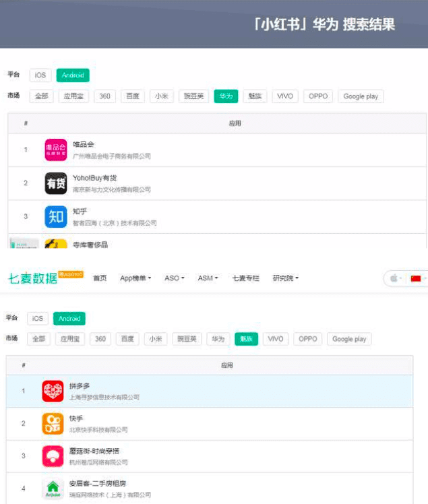Select Android platform in bottom panel

(69, 319)
